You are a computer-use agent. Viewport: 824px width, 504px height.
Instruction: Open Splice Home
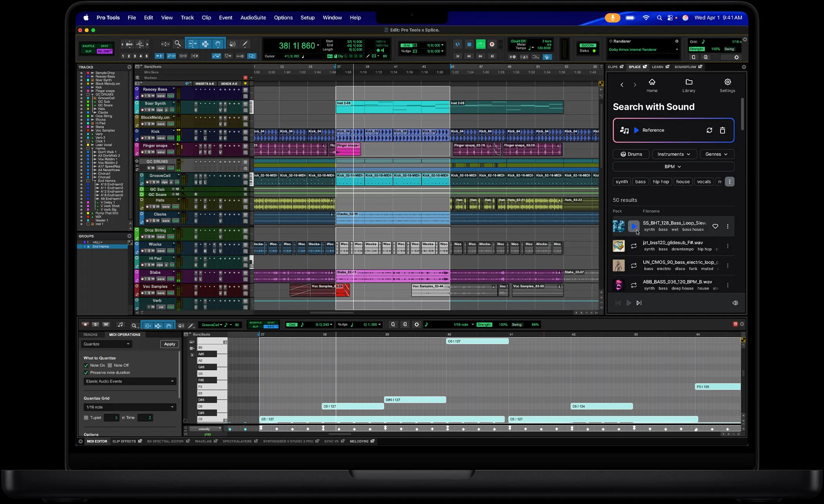click(x=652, y=85)
